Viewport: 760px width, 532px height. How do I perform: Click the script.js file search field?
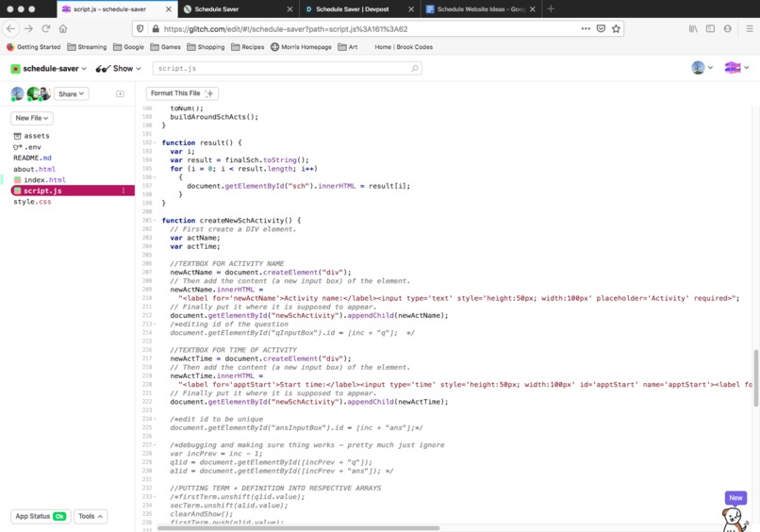287,68
